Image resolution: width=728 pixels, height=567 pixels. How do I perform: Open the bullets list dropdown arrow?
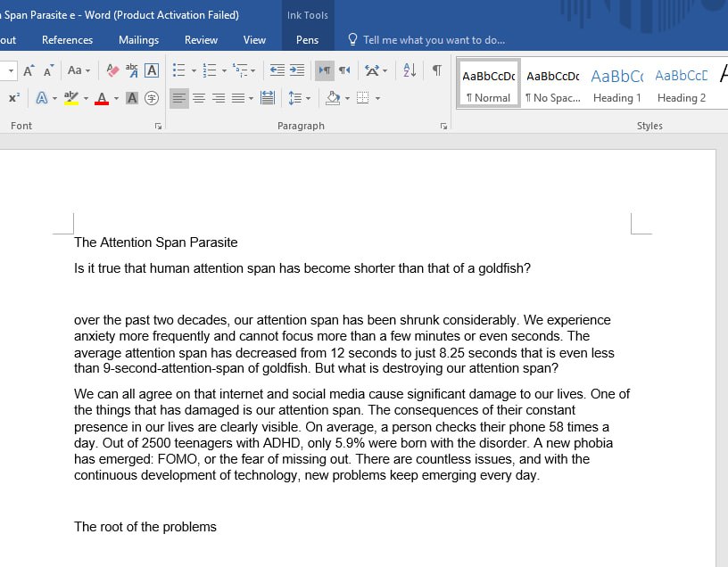coord(194,70)
